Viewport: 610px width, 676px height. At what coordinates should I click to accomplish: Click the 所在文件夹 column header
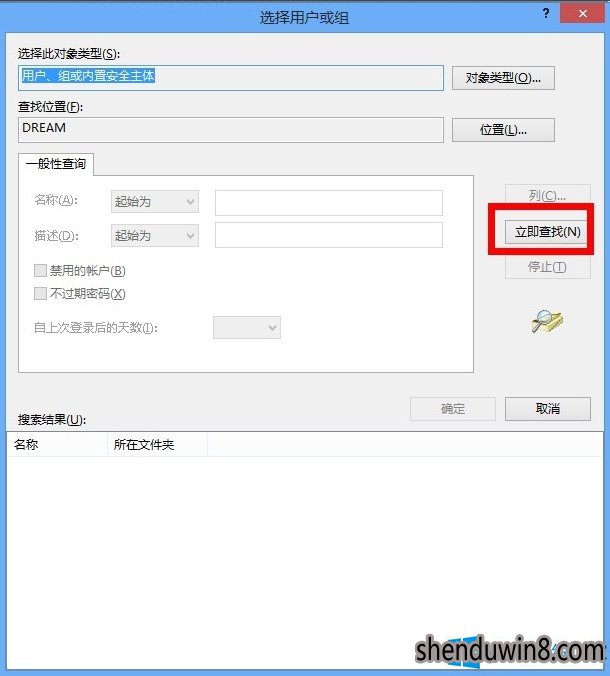tap(157, 444)
